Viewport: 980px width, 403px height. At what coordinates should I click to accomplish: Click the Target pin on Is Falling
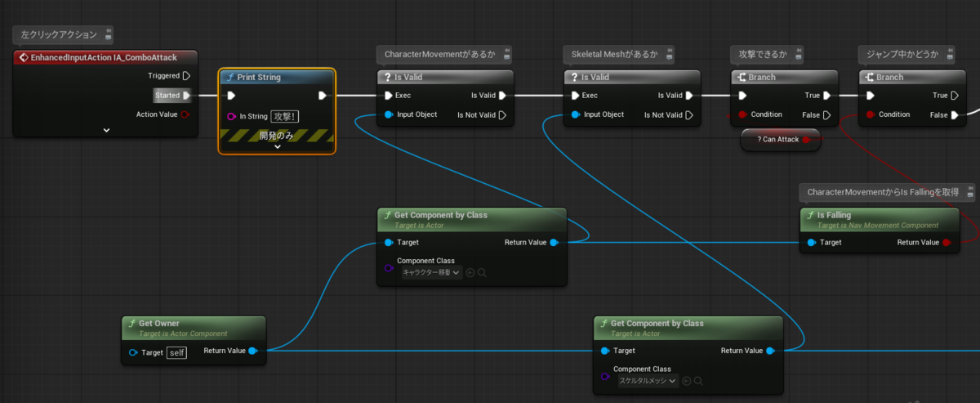click(x=812, y=242)
